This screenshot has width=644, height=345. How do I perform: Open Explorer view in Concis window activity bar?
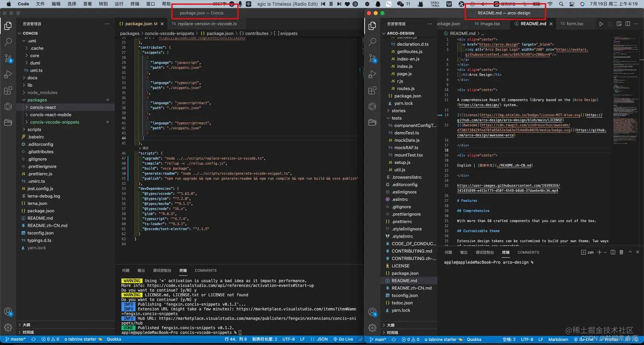pos(8,26)
